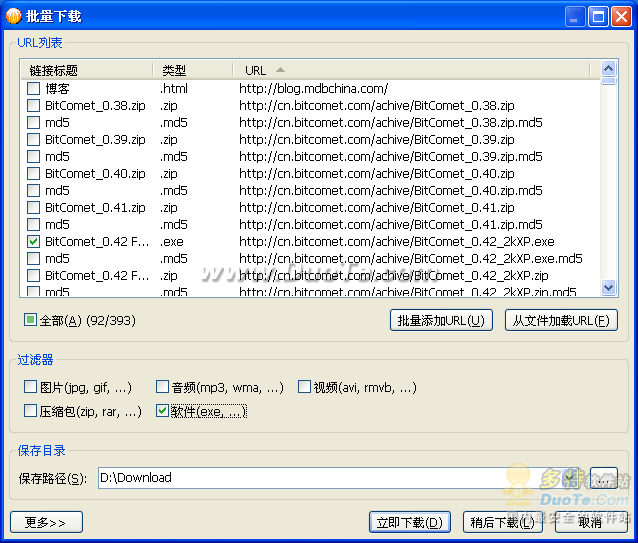Click the .exe type cell
Image resolution: width=638 pixels, height=543 pixels.
172,242
